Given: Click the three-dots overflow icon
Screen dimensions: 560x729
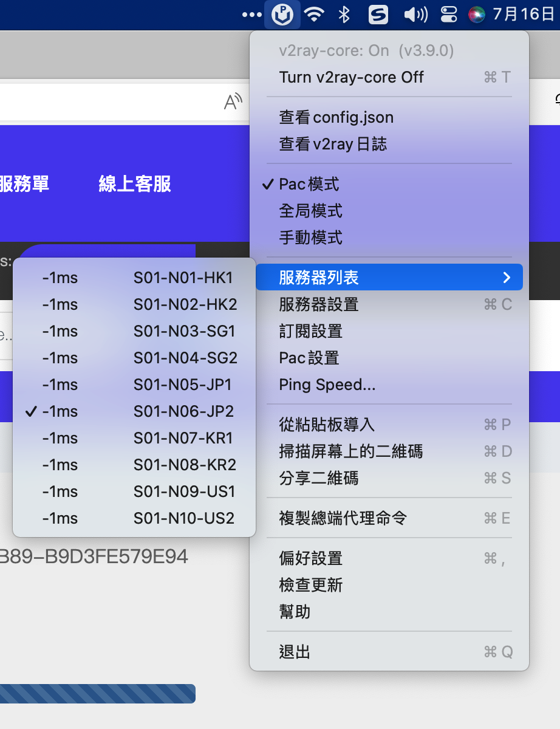Looking at the screenshot, I should (x=251, y=15).
